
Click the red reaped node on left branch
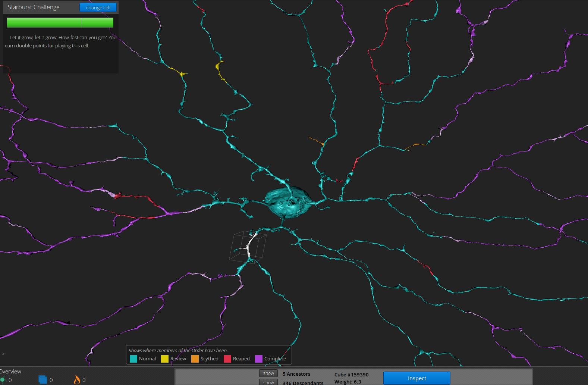point(117,195)
